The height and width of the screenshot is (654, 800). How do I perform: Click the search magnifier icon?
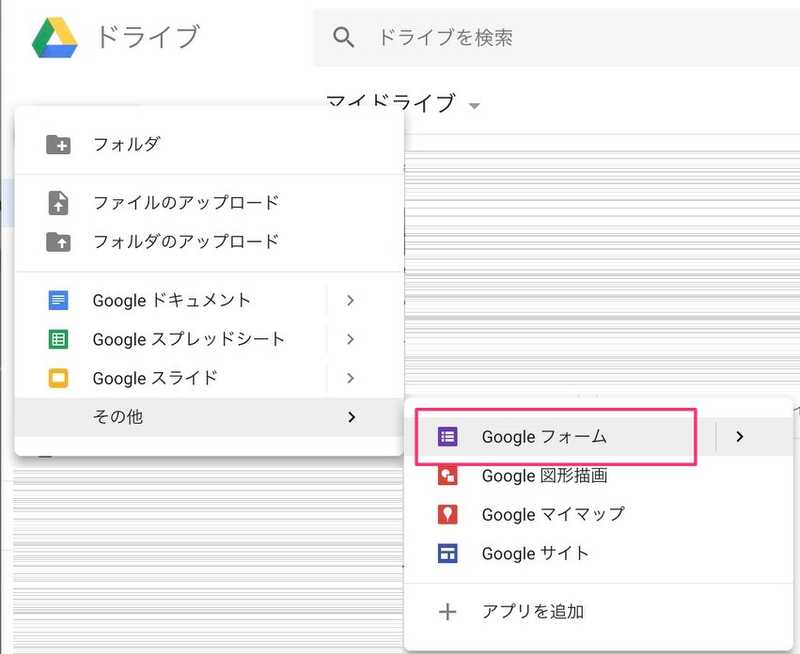(x=343, y=37)
